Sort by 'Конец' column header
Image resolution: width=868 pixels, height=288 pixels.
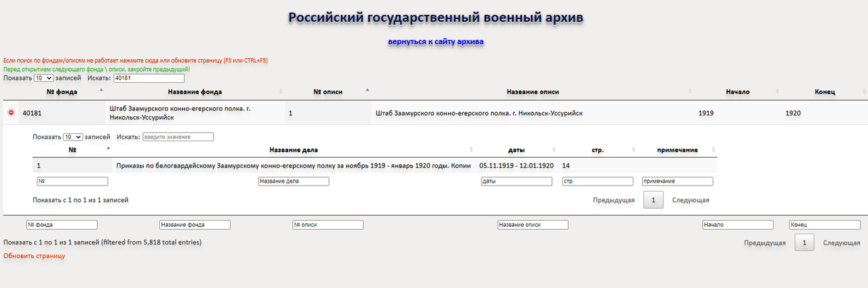[x=825, y=92]
